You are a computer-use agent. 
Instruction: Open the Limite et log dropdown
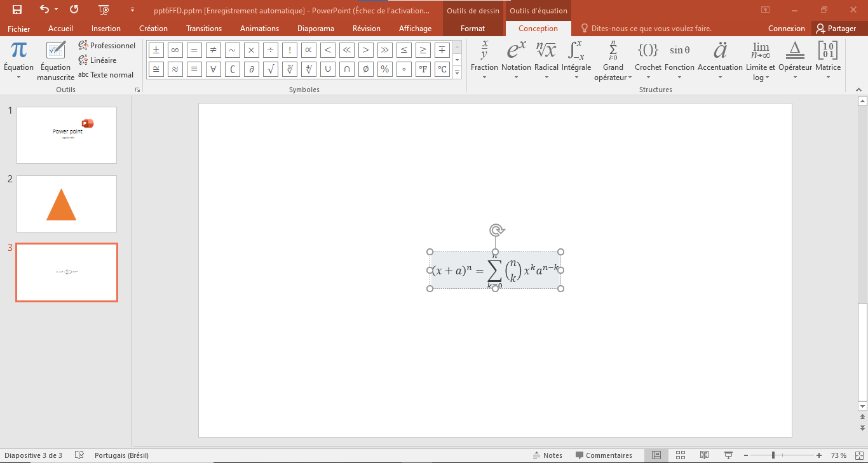pos(761,61)
